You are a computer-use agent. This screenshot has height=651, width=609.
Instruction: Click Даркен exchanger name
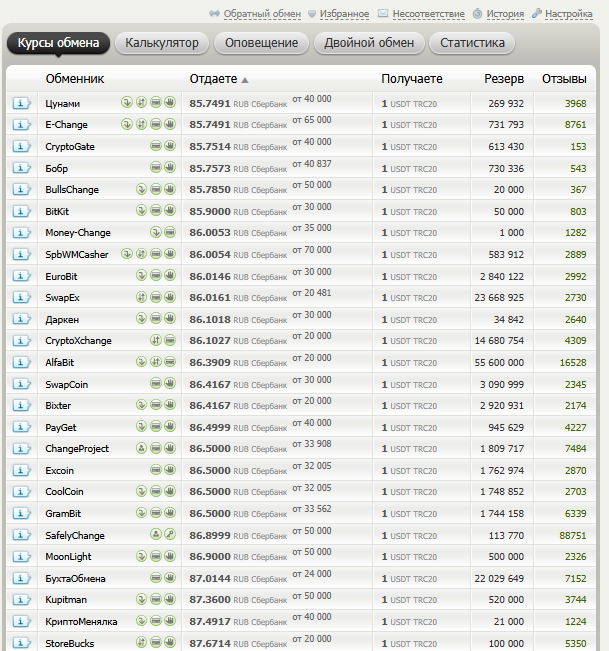click(62, 320)
